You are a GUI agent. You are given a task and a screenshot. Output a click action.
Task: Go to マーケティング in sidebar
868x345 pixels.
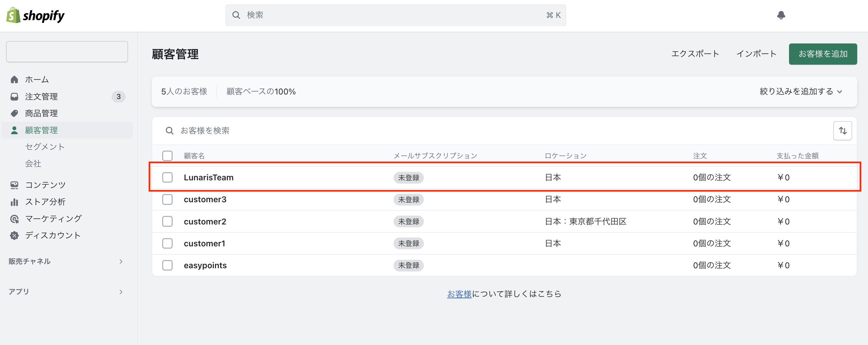pos(53,219)
